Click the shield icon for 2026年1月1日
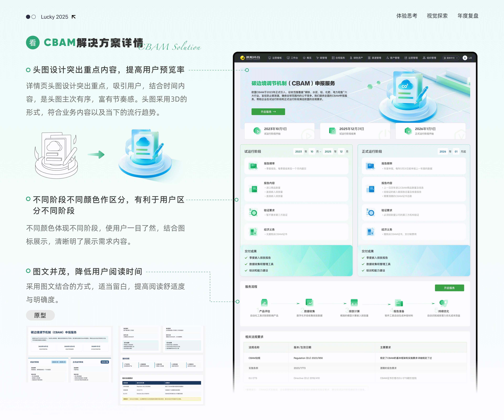The height and width of the screenshot is (420, 504). click(408, 131)
